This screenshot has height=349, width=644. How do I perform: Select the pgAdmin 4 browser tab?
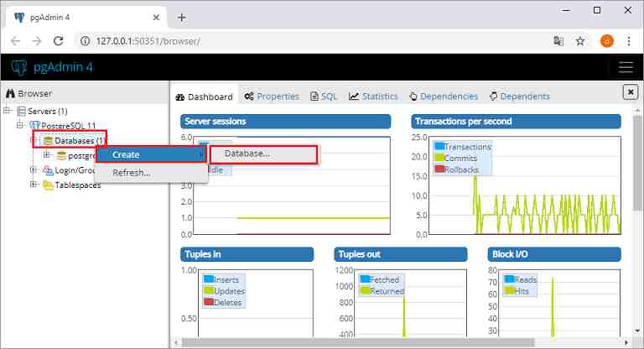(x=87, y=18)
